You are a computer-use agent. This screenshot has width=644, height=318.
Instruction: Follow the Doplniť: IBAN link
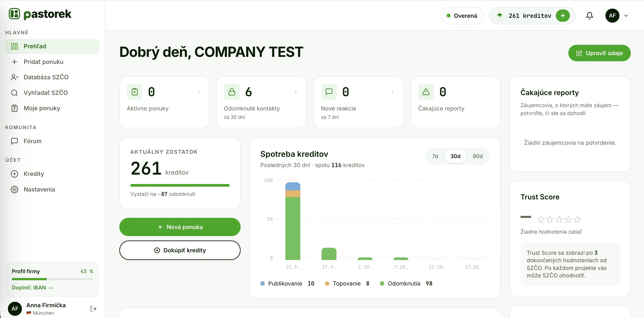(x=32, y=287)
